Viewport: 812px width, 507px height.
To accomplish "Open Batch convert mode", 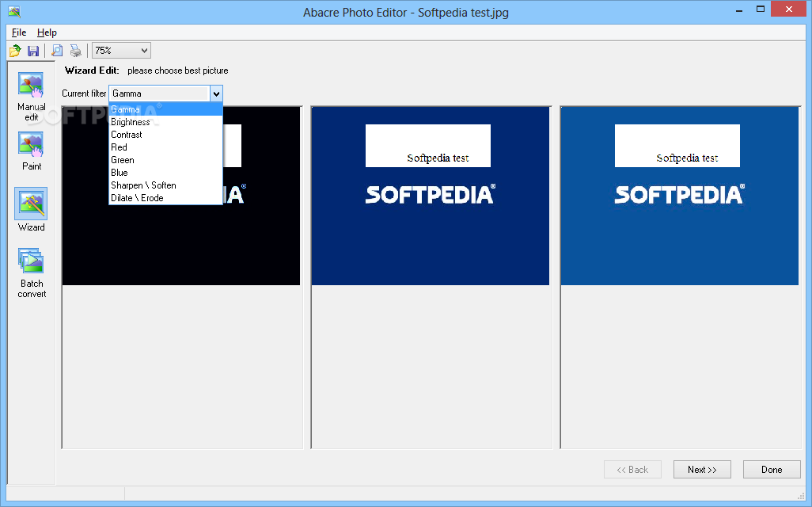I will pyautogui.click(x=32, y=273).
